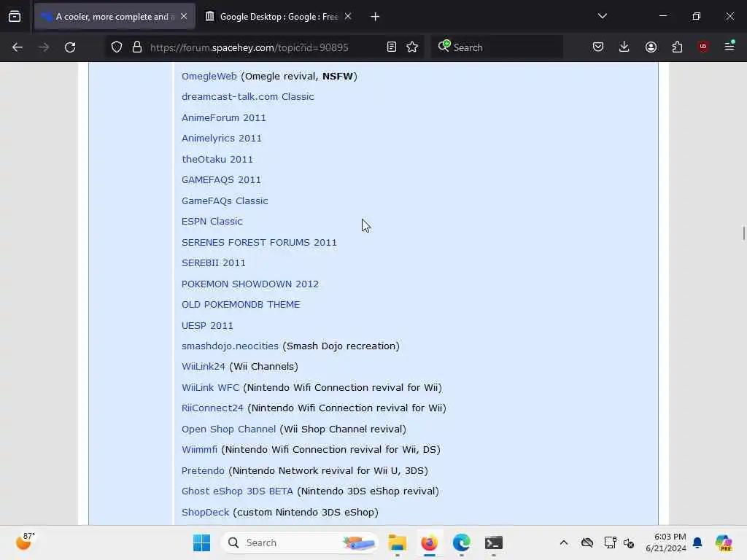Open the Open Shop Channel link
The width and height of the screenshot is (747, 560).
pyautogui.click(x=228, y=429)
